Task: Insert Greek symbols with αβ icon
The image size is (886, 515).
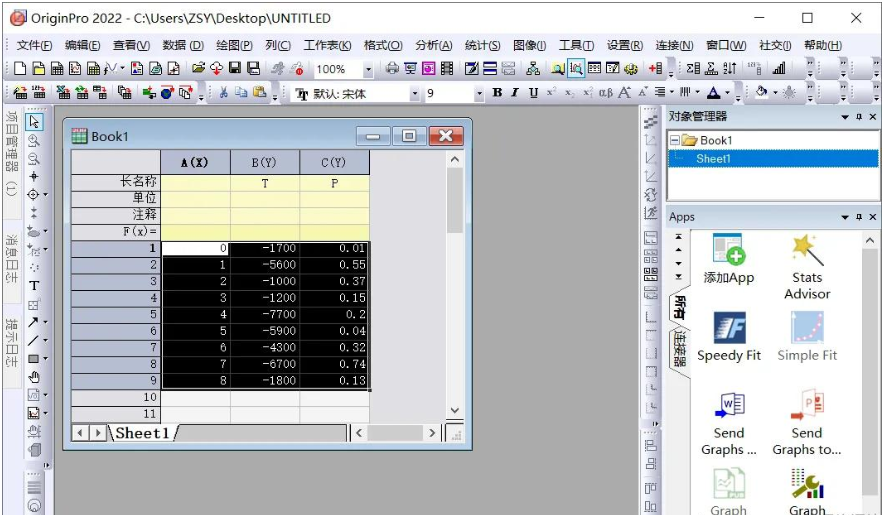Action: pyautogui.click(x=606, y=92)
